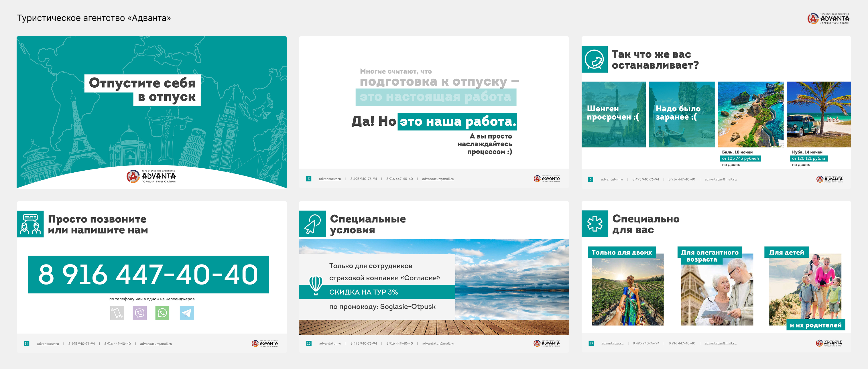Click slide number badge 13
Image resolution: width=868 pixels, height=369 pixels.
(x=591, y=344)
